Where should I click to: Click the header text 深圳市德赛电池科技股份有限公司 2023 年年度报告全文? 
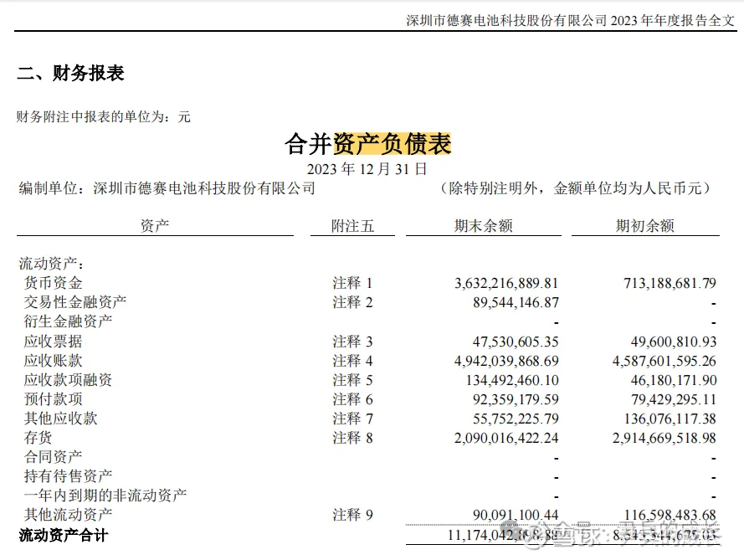[x=570, y=20]
